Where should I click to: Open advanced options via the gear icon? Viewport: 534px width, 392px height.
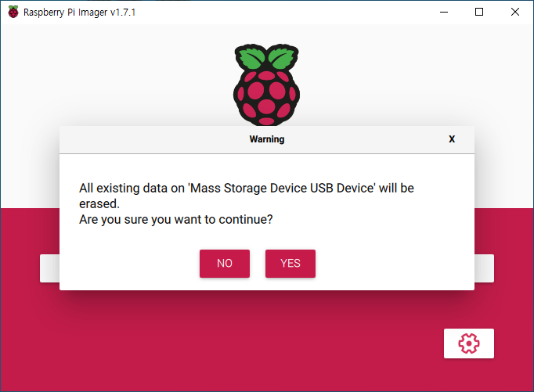click(x=468, y=343)
